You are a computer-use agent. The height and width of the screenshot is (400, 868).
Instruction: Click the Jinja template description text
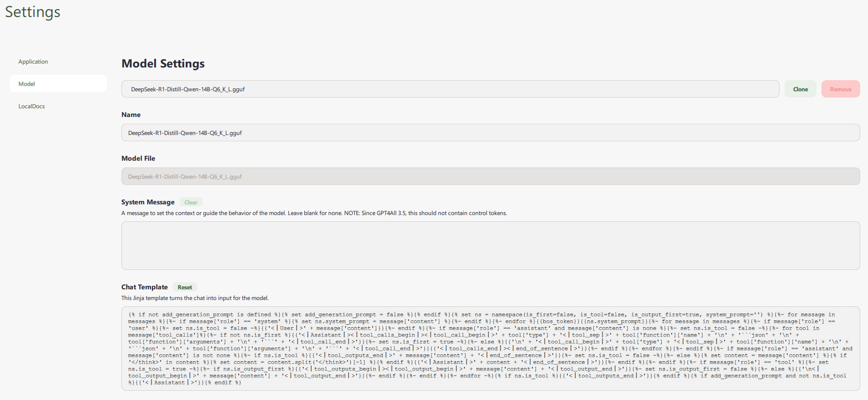click(195, 298)
